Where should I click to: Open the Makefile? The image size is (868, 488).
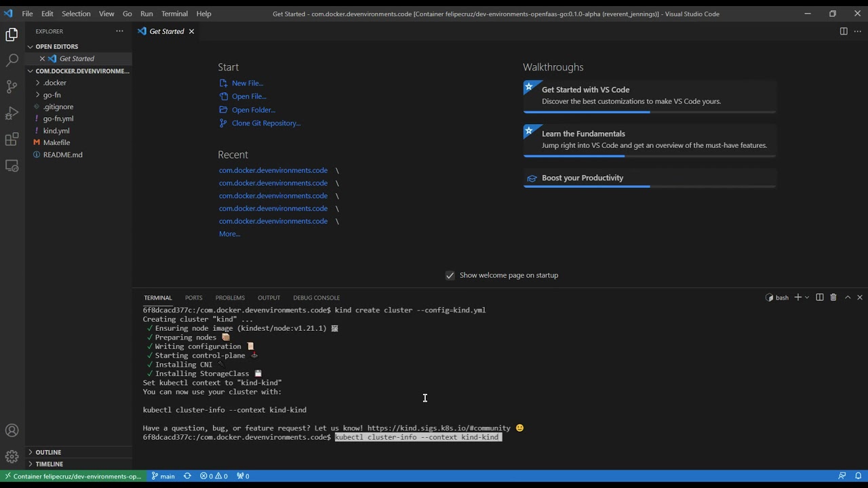79,143
